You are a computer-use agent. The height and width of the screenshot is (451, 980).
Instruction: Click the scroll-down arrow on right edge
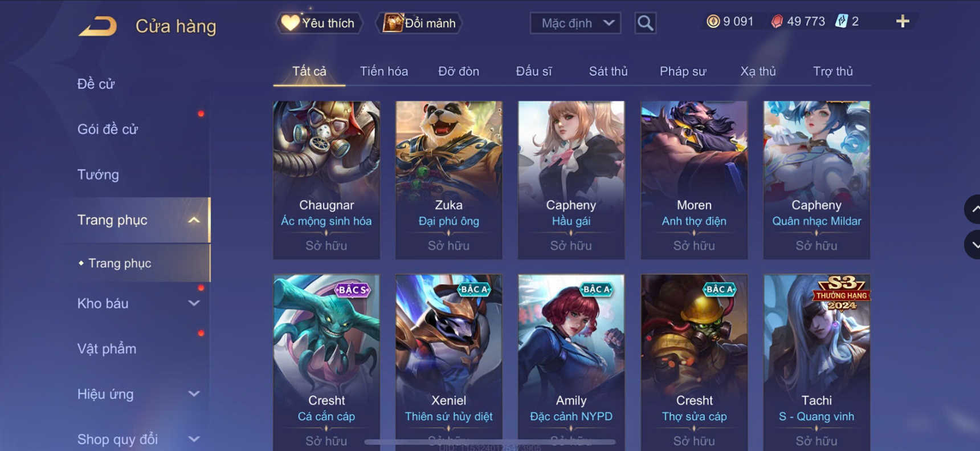pos(973,245)
